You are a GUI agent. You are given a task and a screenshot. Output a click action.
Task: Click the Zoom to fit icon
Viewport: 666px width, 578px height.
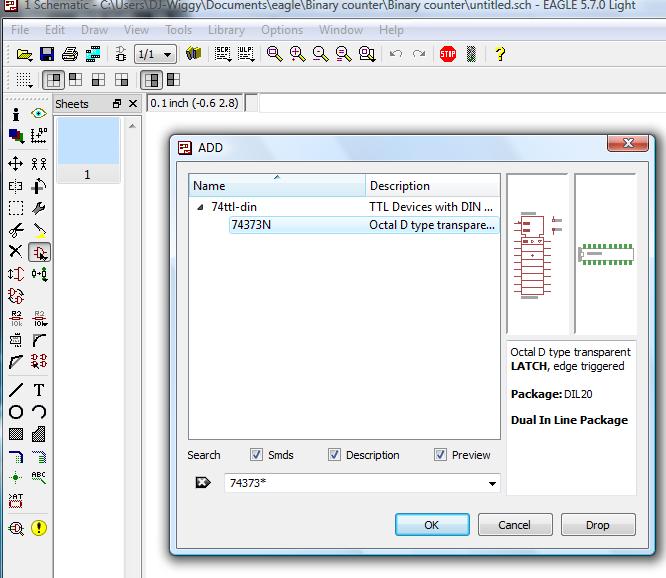274,54
